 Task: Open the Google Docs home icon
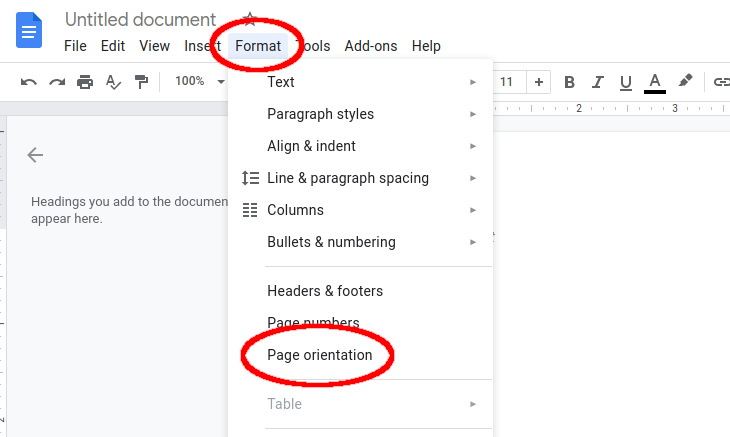30,28
